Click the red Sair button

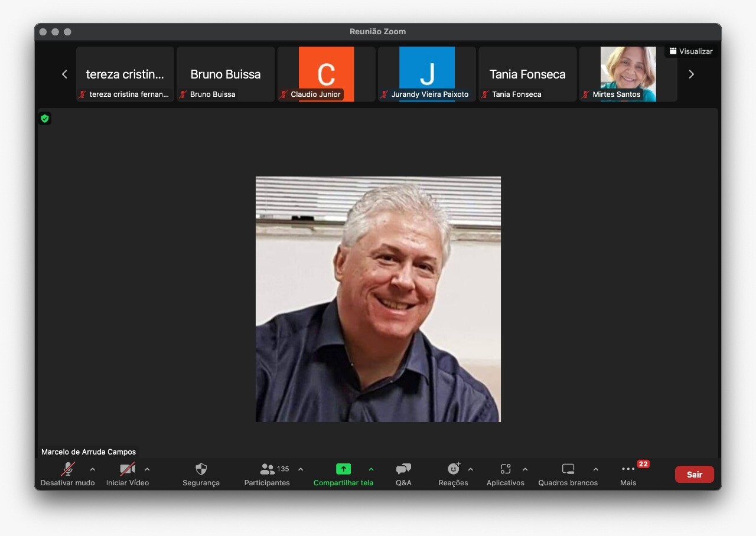click(694, 475)
